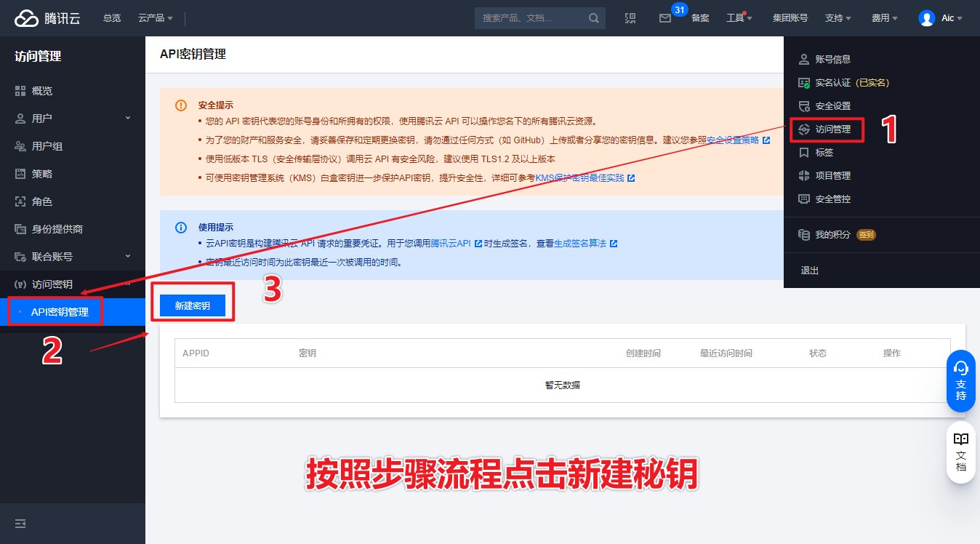Open the 腾讯云API link
The image size is (980, 544).
(451, 244)
